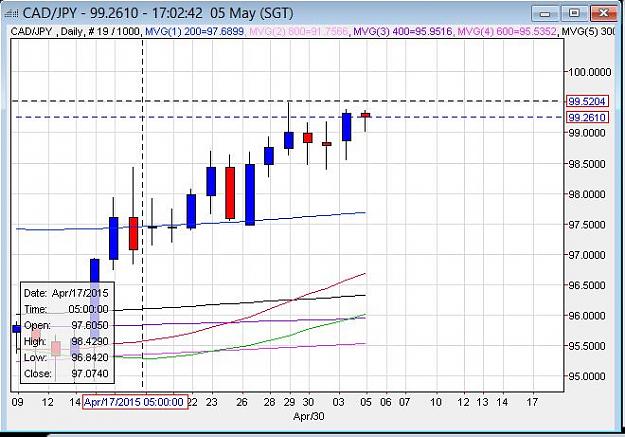The width and height of the screenshot is (625, 437).
Task: Click the chart icon in title bar
Action: pyautogui.click(x=11, y=14)
